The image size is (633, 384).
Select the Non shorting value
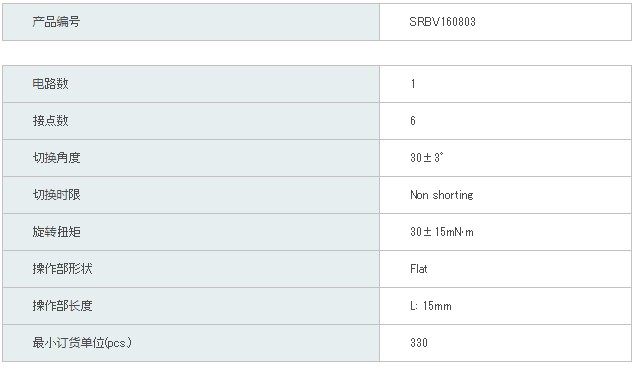click(x=442, y=195)
